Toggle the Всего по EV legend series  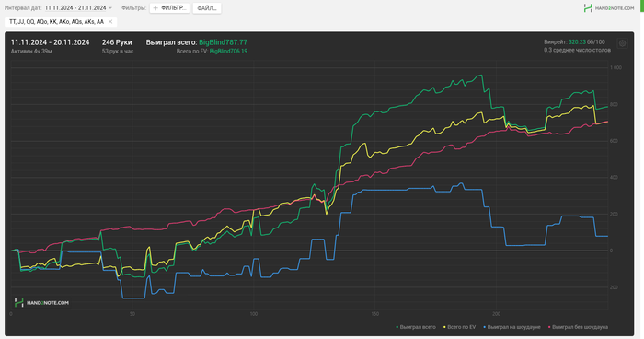[x=459, y=327]
